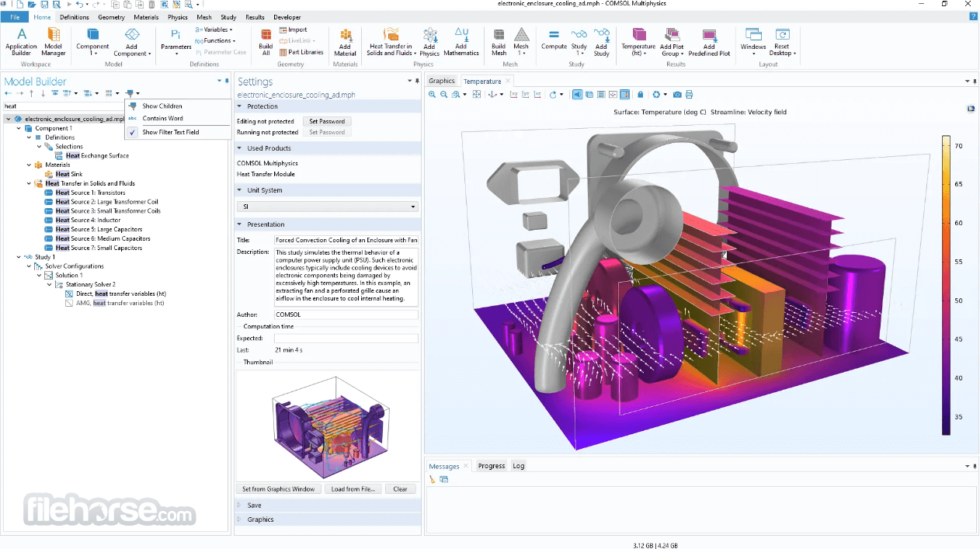Image resolution: width=980 pixels, height=549 pixels.
Task: Toggle the Show Filter Text Field option
Action: (178, 132)
